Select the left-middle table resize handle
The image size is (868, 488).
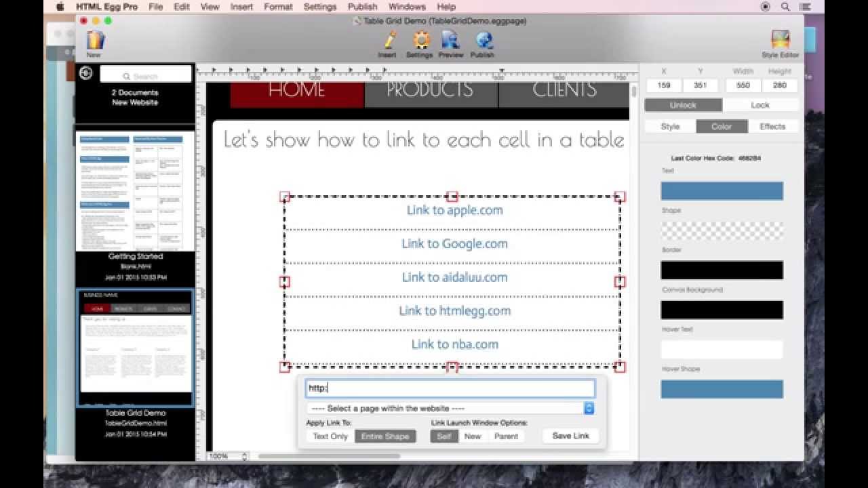pos(285,281)
